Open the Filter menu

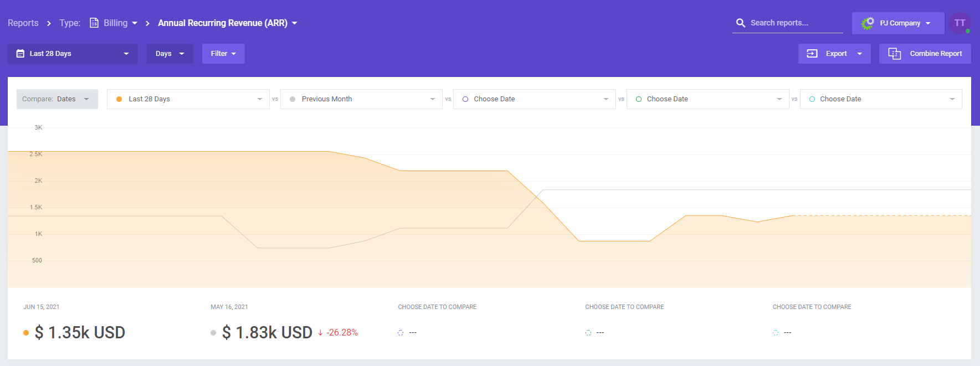tap(223, 54)
